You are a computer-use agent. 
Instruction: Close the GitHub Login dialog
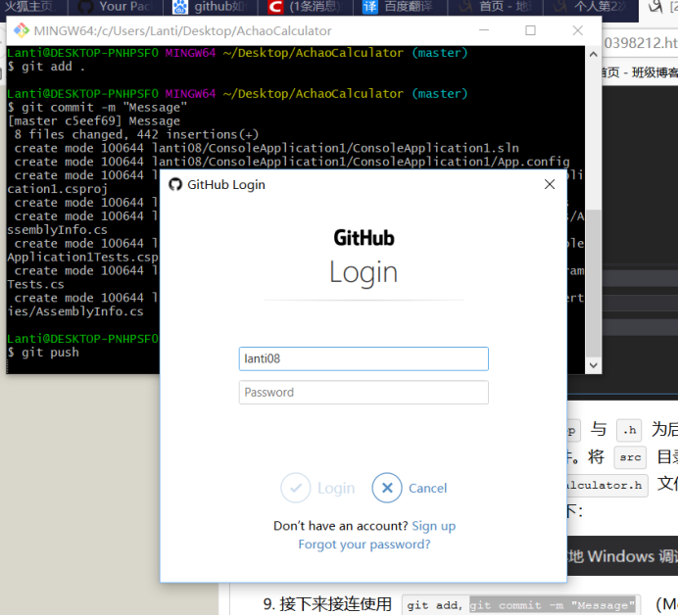pyautogui.click(x=550, y=184)
